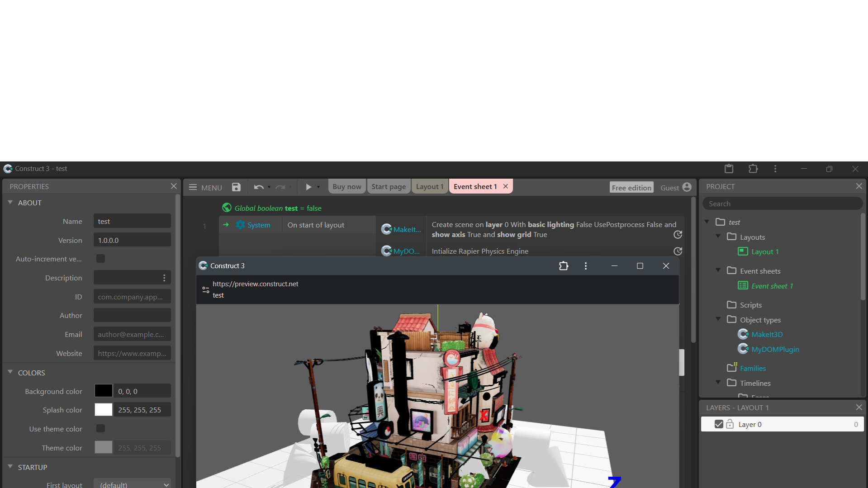Edit the project Name field

(132, 221)
